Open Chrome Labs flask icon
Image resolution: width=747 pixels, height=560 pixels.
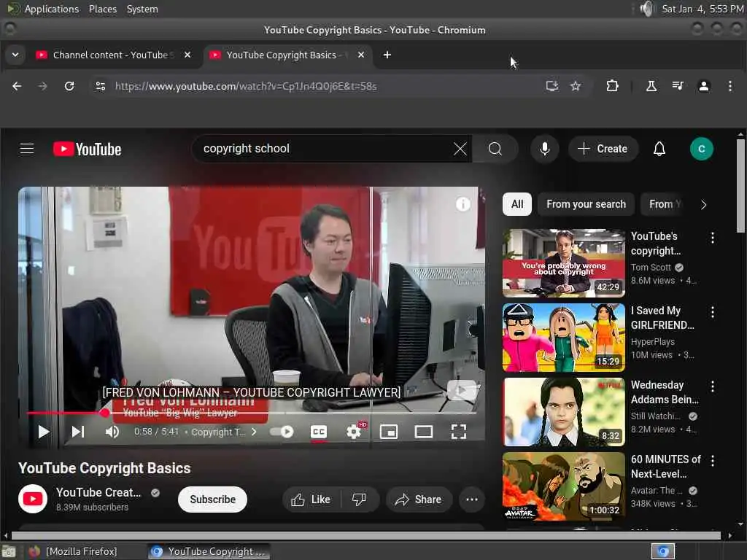coord(651,86)
